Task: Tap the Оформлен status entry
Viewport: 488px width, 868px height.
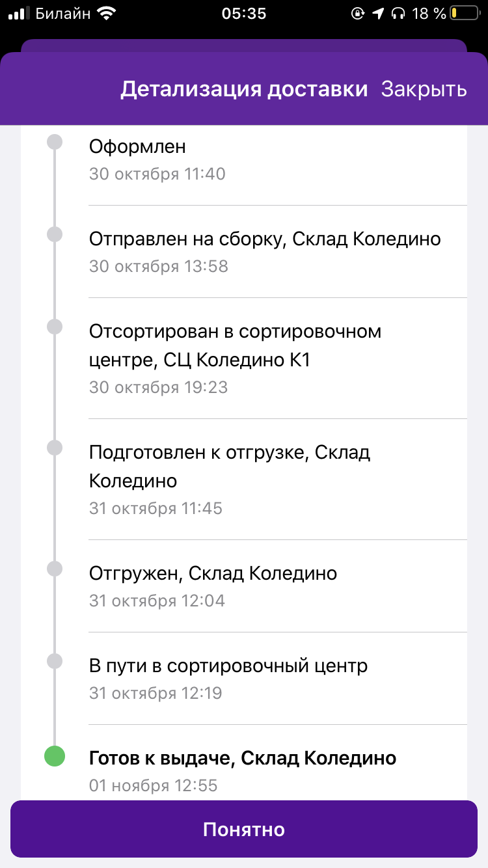Action: (x=278, y=159)
